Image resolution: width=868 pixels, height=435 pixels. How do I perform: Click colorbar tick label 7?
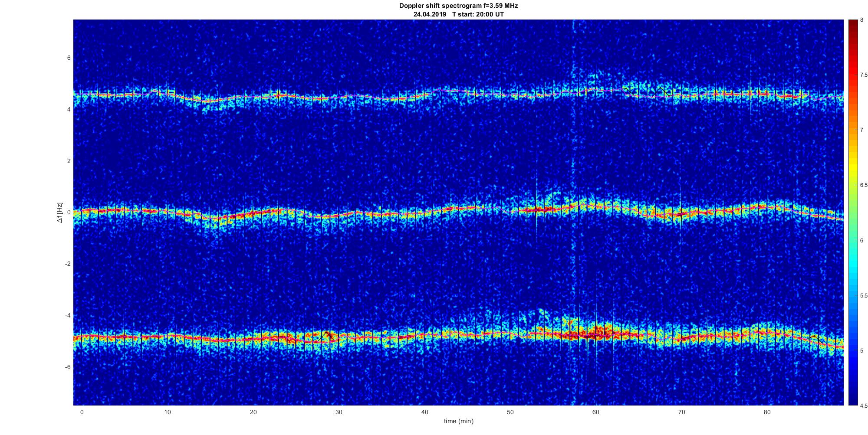pos(862,130)
